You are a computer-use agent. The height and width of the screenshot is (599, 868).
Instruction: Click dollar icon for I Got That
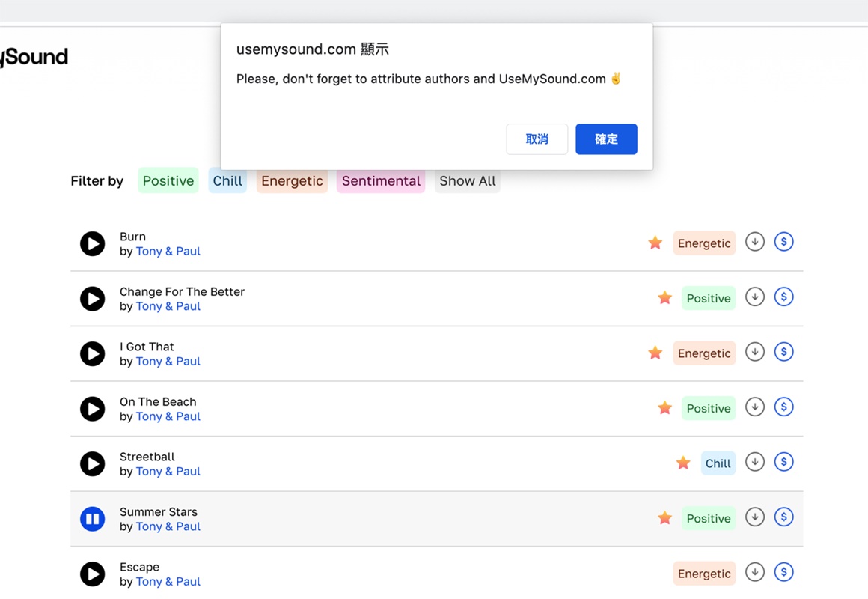[x=783, y=352]
